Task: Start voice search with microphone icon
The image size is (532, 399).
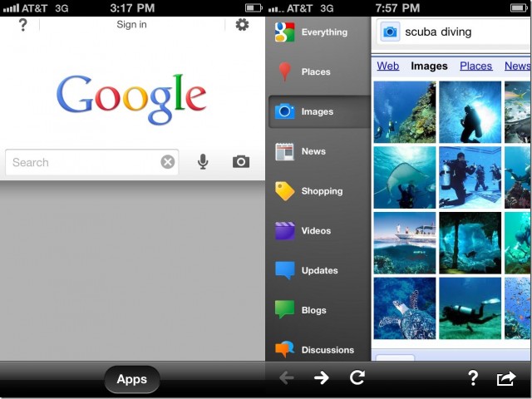Action: 203,161
